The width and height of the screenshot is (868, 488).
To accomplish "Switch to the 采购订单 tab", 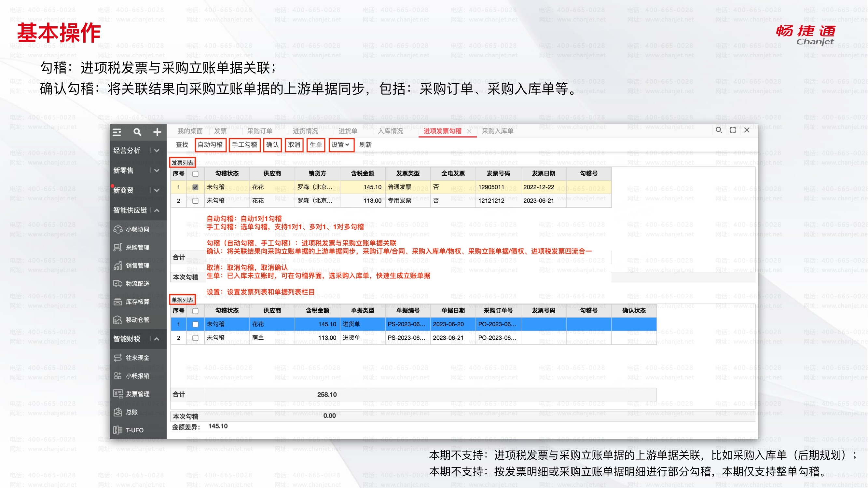I will click(259, 131).
